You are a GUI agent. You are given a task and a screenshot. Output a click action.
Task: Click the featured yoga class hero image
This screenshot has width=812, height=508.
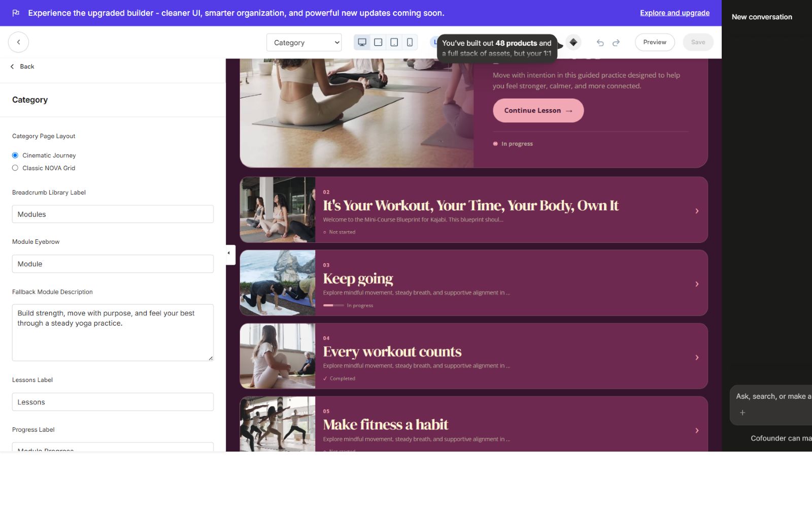click(x=357, y=113)
